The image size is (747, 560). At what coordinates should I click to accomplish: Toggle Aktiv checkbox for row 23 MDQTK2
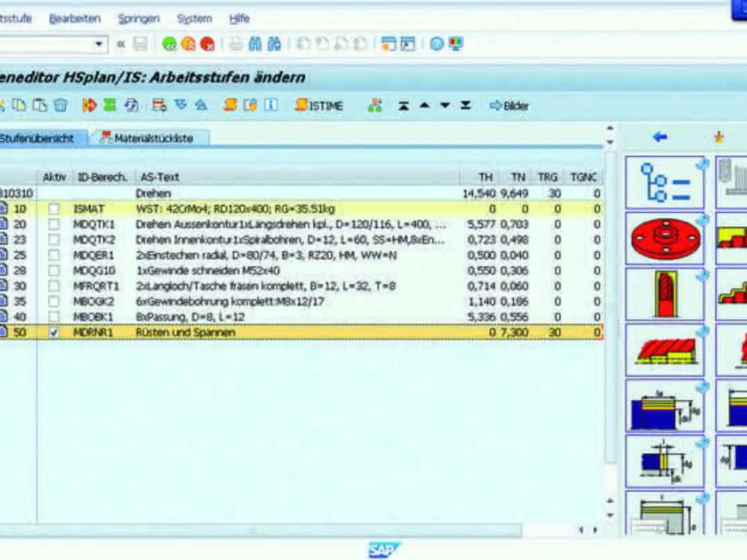click(x=54, y=240)
